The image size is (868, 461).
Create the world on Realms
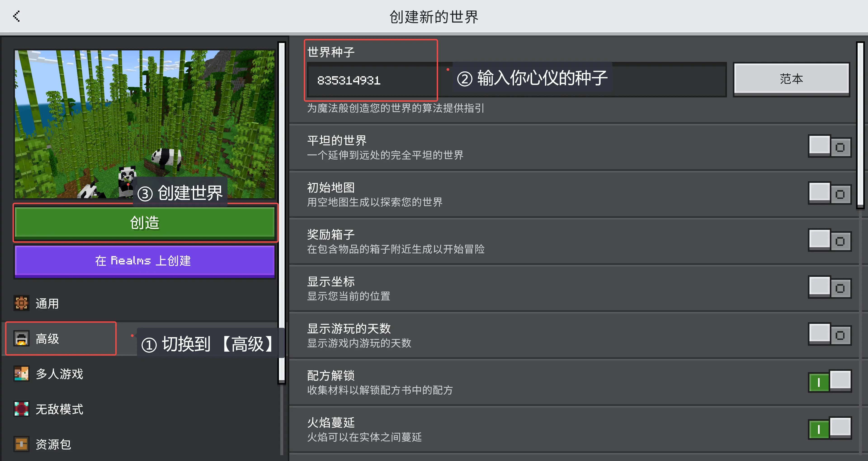coord(145,261)
